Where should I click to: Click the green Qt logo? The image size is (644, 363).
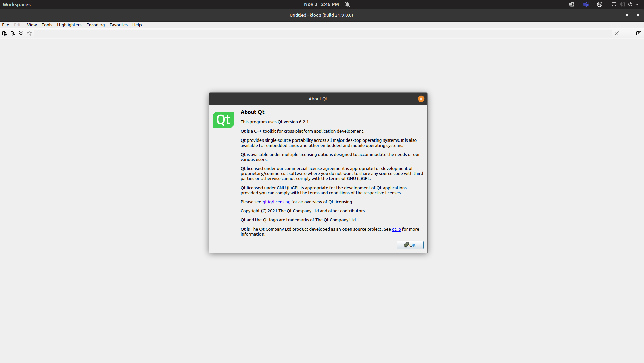[224, 120]
